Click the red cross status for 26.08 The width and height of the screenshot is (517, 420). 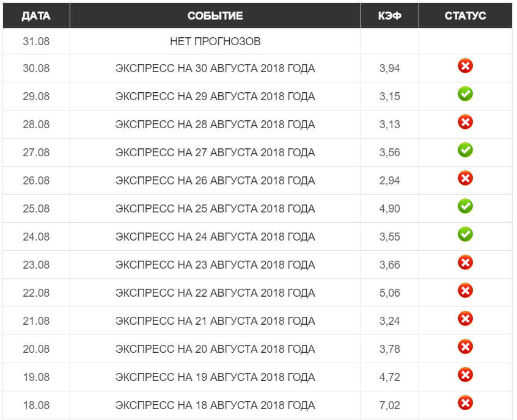[465, 179]
